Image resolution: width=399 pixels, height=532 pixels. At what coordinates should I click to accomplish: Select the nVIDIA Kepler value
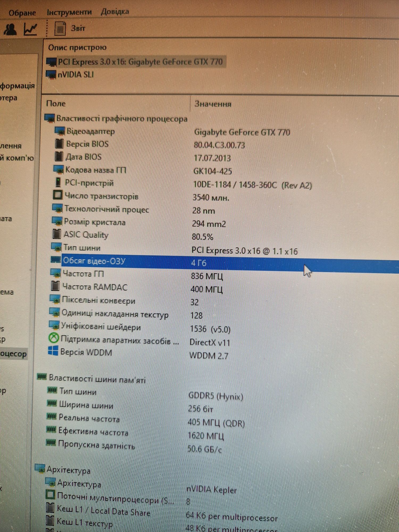point(211,490)
